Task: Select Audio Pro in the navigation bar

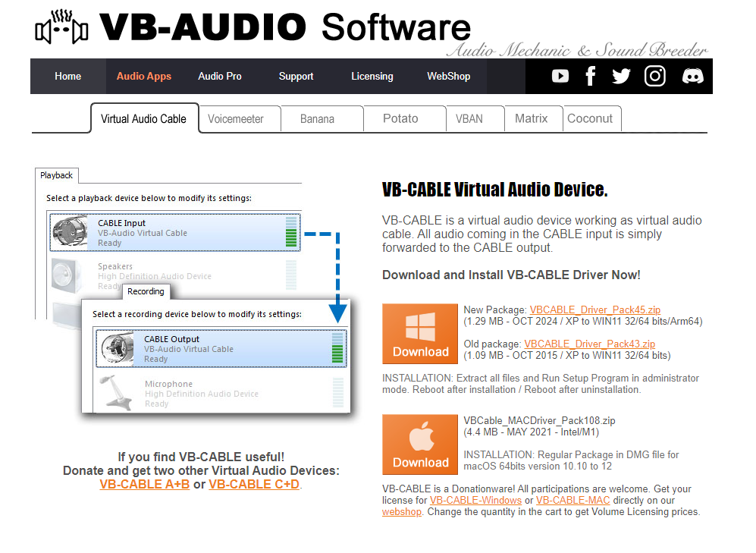Action: point(220,77)
